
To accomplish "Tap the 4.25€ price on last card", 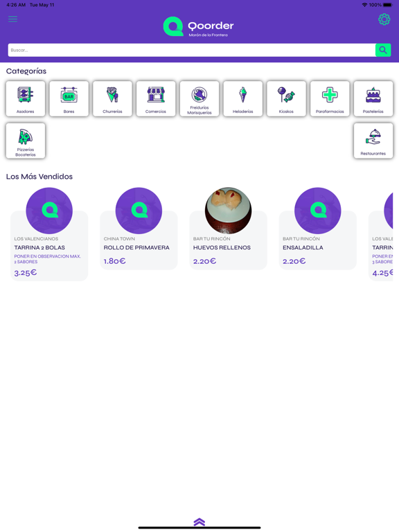I will (382, 273).
